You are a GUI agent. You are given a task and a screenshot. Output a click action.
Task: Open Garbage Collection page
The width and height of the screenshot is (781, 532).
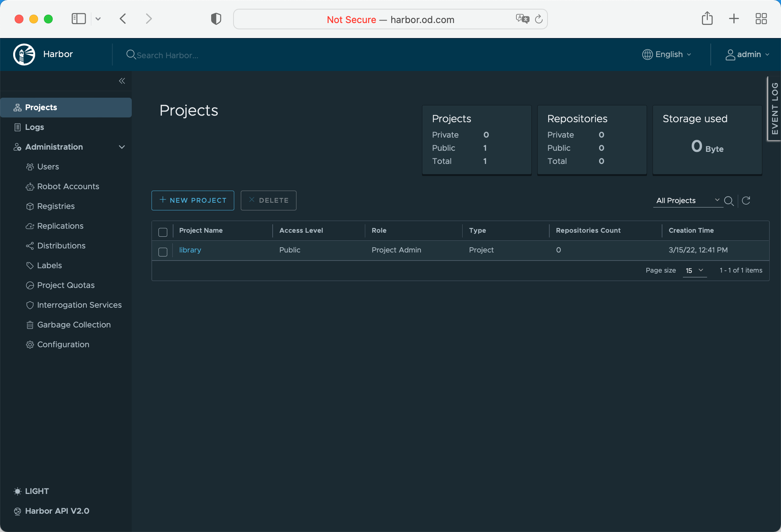point(74,325)
